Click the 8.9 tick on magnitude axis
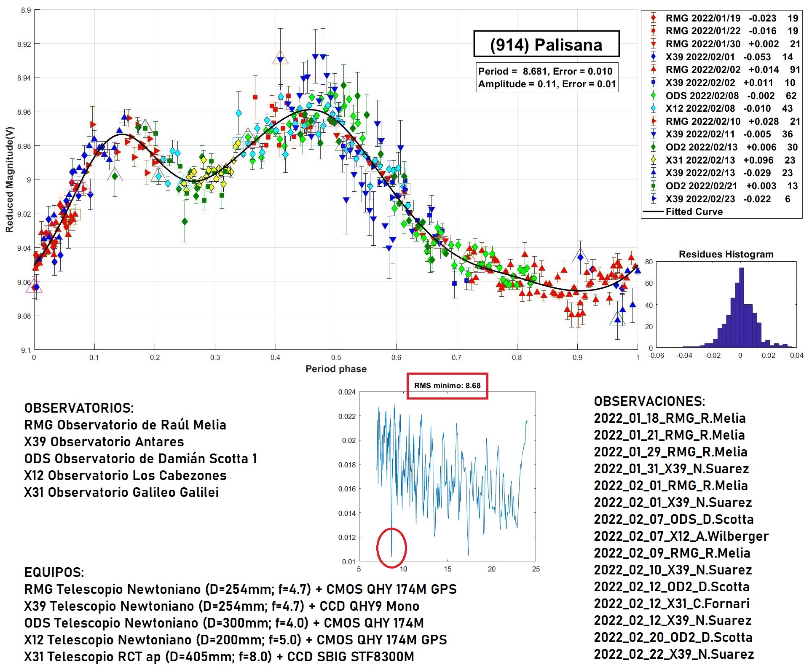Screen dimensions: 812x668 pos(26,10)
